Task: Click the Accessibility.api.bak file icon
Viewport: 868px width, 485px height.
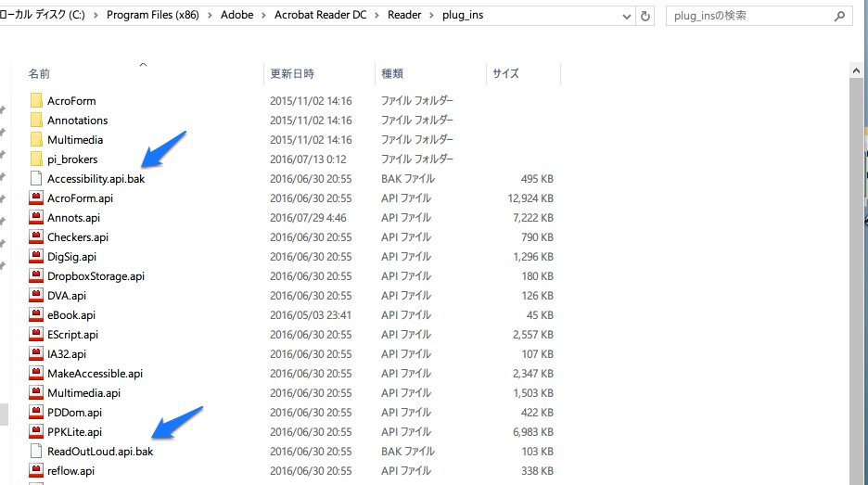Action: coord(36,178)
